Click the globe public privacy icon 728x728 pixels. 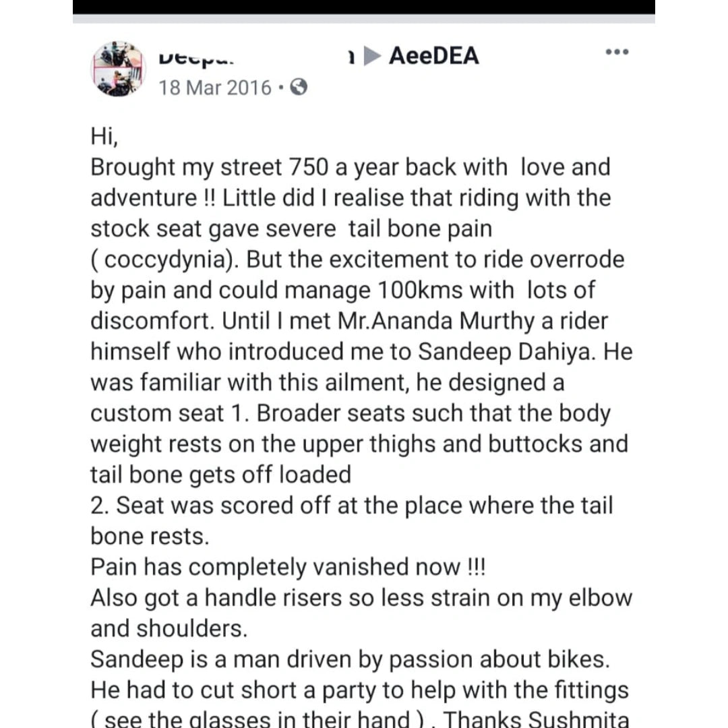298,88
